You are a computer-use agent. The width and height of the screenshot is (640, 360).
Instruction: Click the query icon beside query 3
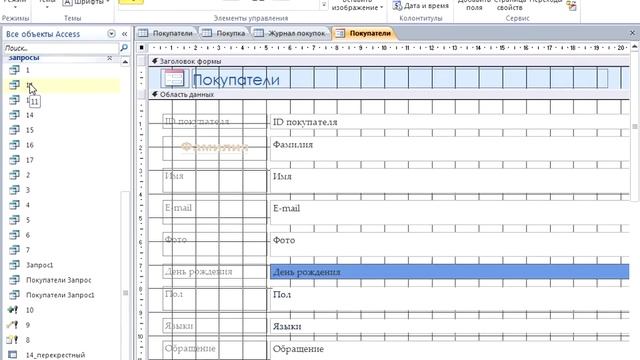[14, 190]
